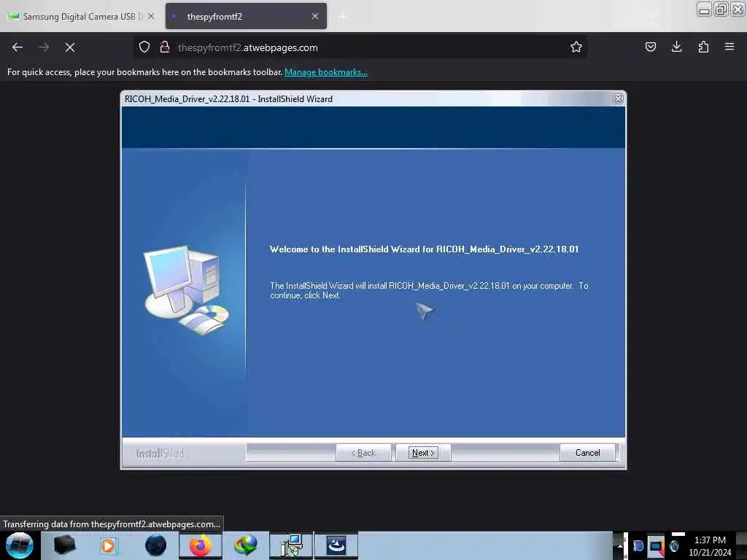Image resolution: width=747 pixels, height=560 pixels.
Task: Click the 'Welcome to the InstallShield Wizard' heading
Action: point(424,249)
